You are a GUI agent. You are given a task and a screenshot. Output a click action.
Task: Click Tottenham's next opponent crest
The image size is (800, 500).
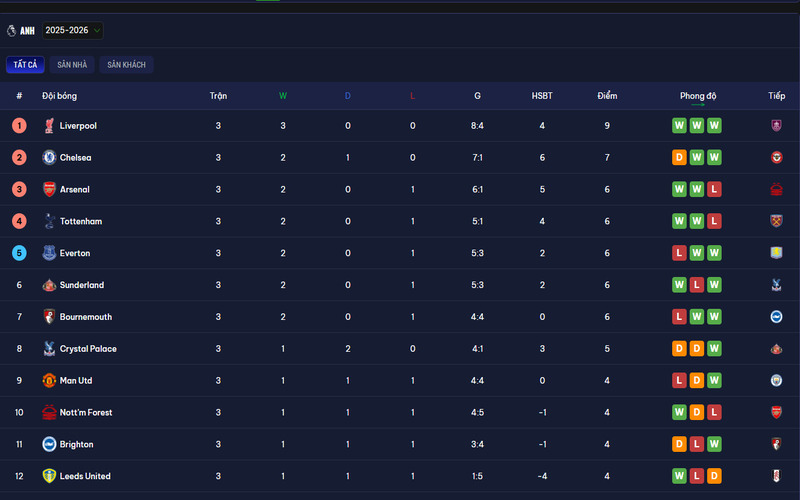pyautogui.click(x=776, y=221)
